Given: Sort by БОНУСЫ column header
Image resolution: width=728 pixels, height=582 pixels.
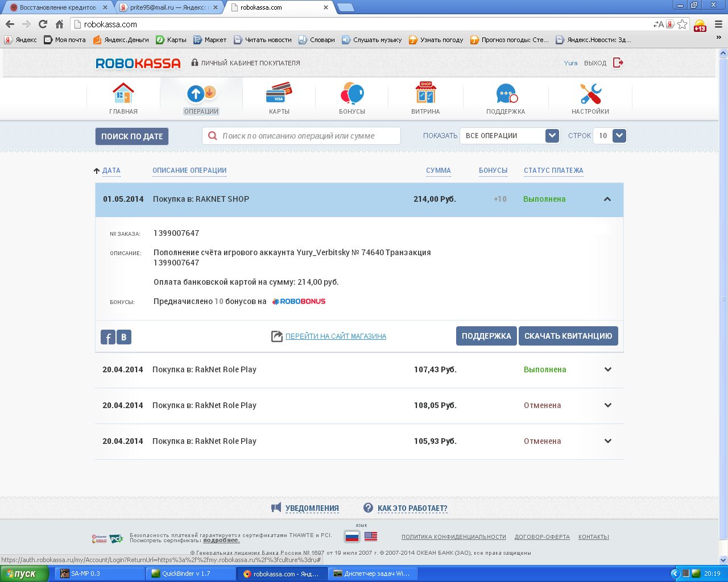Looking at the screenshot, I should [x=493, y=171].
